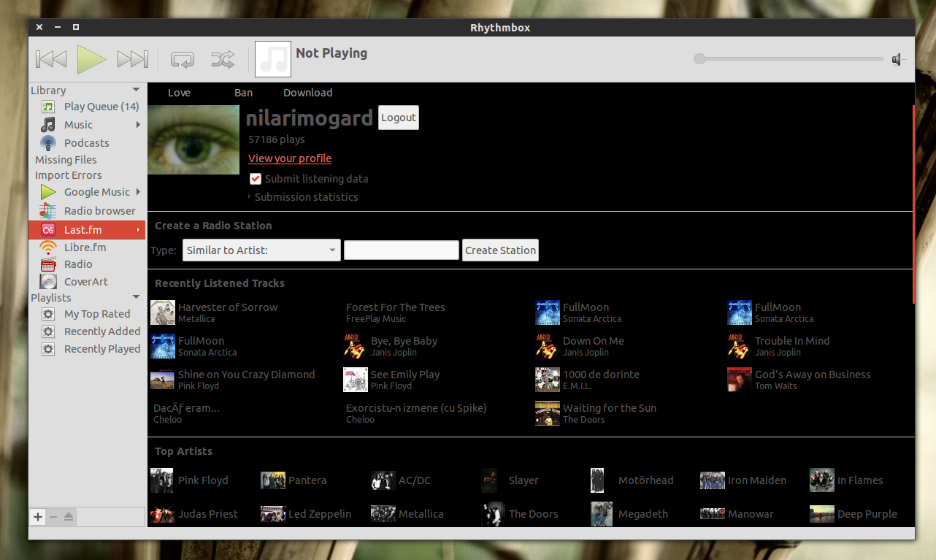
Task: Click the Love button
Action: pos(179,93)
